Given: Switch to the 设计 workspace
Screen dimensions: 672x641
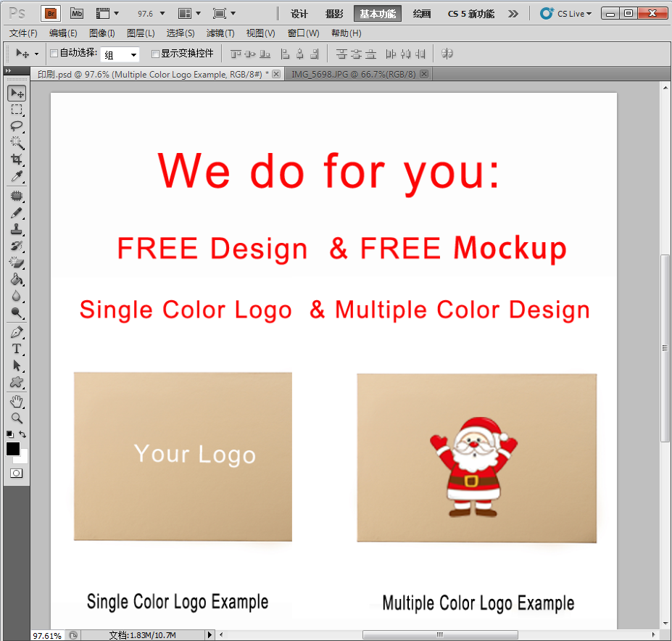Looking at the screenshot, I should 299,14.
